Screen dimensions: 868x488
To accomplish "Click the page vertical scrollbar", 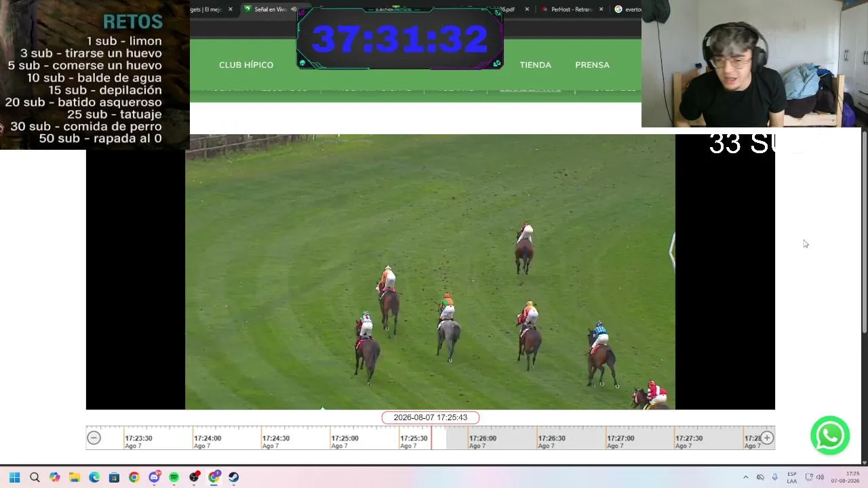I will pos(864,230).
